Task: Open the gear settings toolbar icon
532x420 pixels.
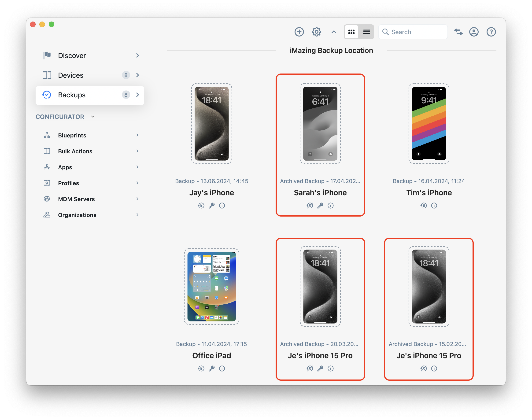Action: coord(316,32)
